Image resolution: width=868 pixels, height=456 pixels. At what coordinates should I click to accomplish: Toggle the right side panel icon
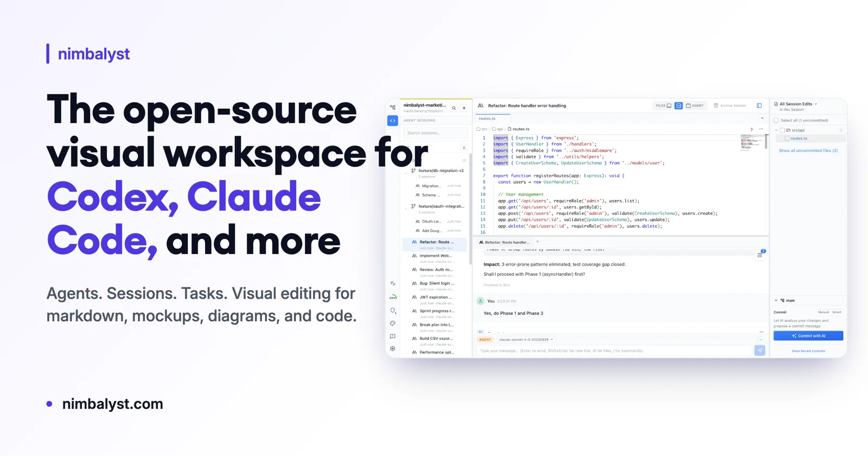(759, 105)
